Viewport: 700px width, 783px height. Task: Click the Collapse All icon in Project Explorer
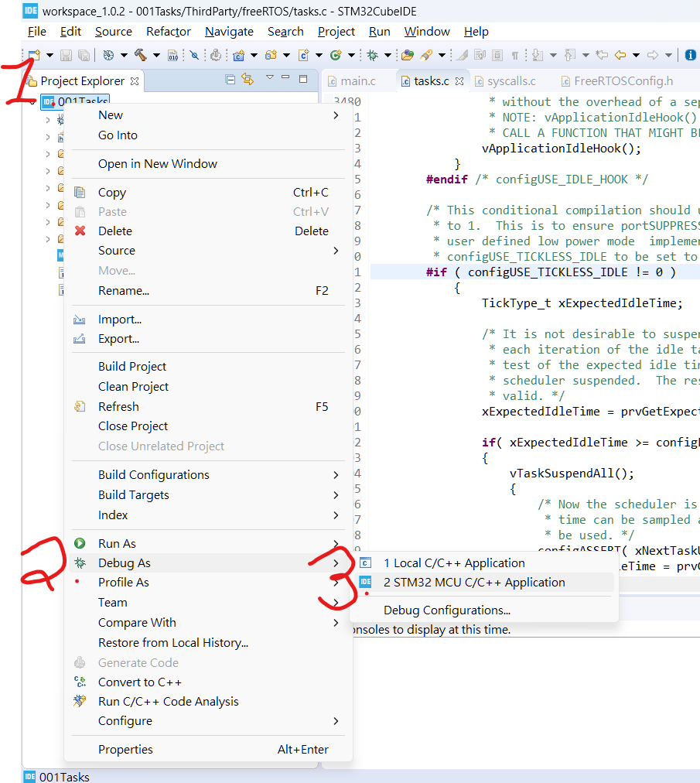click(230, 79)
